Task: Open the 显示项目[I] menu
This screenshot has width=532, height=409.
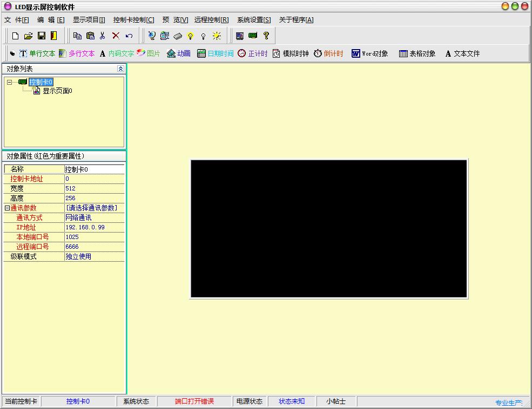Action: click(89, 20)
